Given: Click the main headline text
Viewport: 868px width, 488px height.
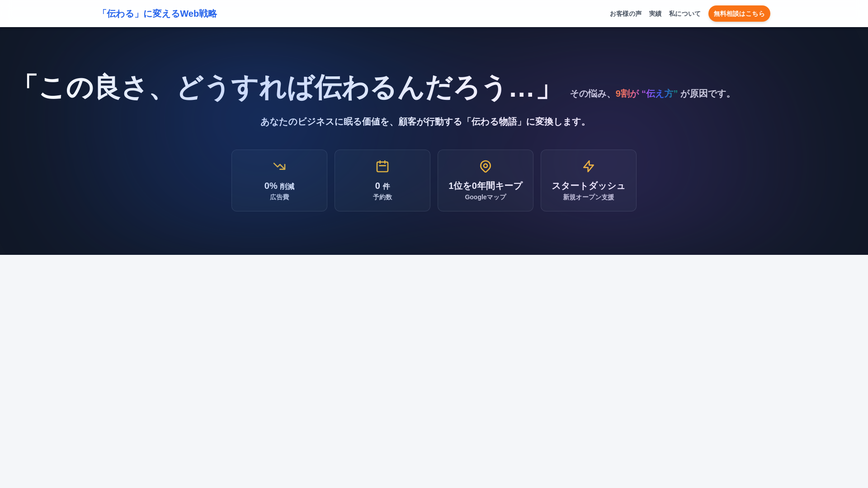Looking at the screenshot, I should [x=287, y=87].
